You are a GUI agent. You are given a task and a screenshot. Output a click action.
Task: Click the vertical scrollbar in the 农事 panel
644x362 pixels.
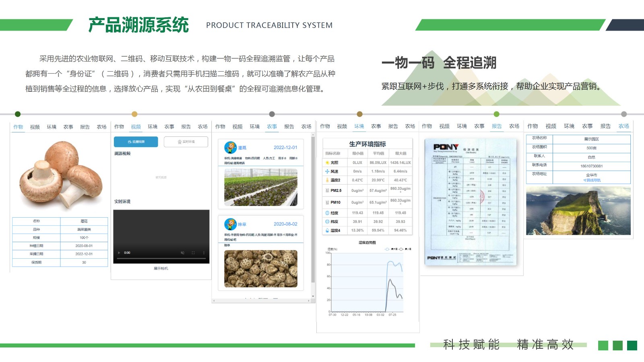(313, 209)
